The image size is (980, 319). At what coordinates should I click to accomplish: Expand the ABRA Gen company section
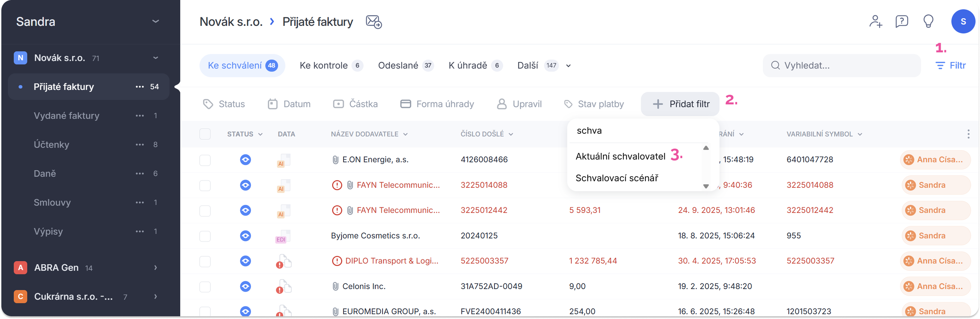click(155, 268)
